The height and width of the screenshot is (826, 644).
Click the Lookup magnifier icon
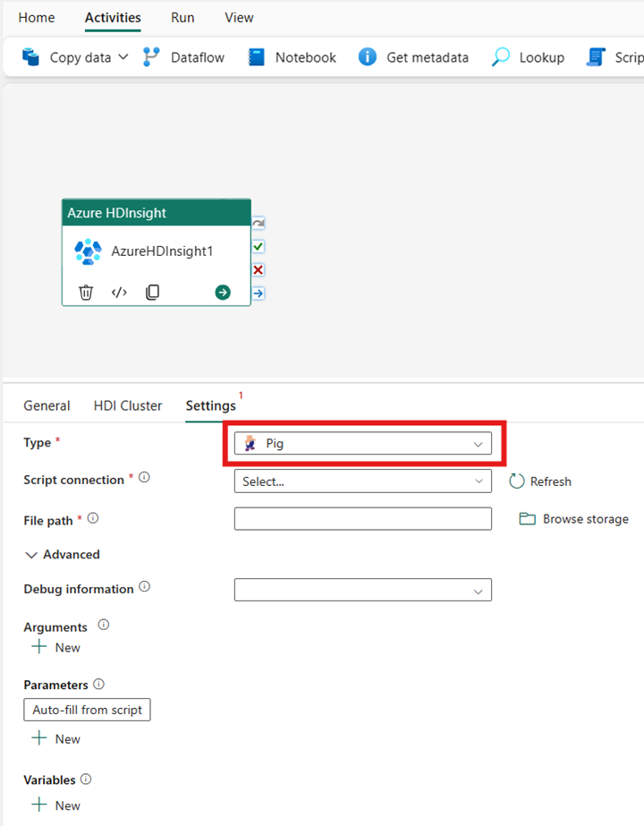point(500,57)
